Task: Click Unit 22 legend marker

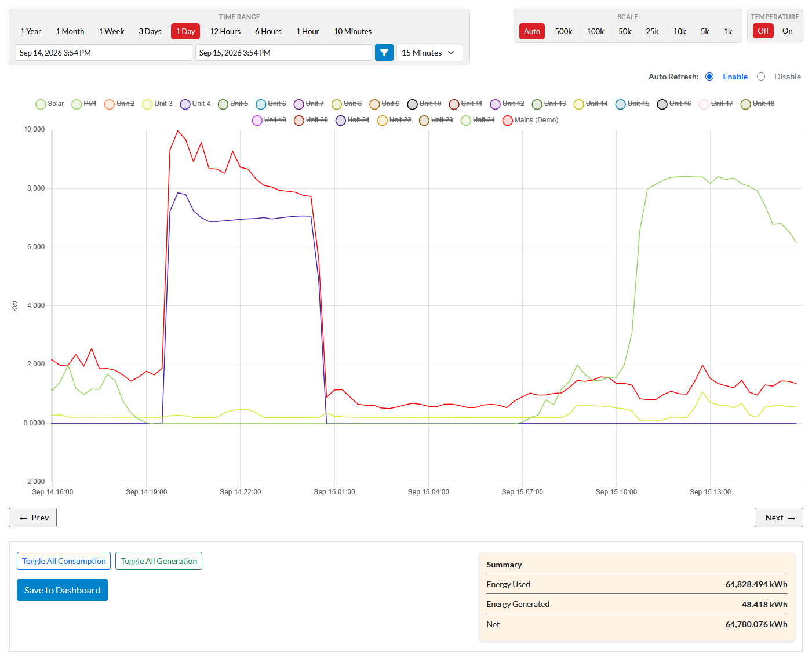Action: 383,121
